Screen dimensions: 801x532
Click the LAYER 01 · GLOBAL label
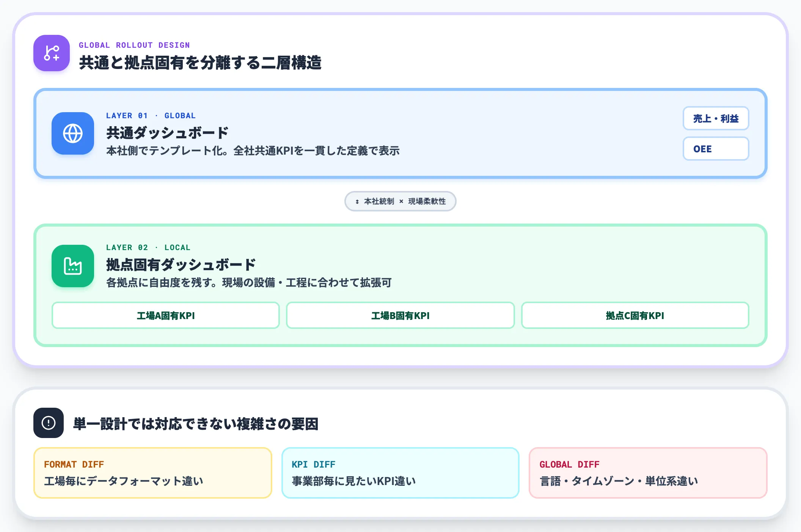[151, 116]
